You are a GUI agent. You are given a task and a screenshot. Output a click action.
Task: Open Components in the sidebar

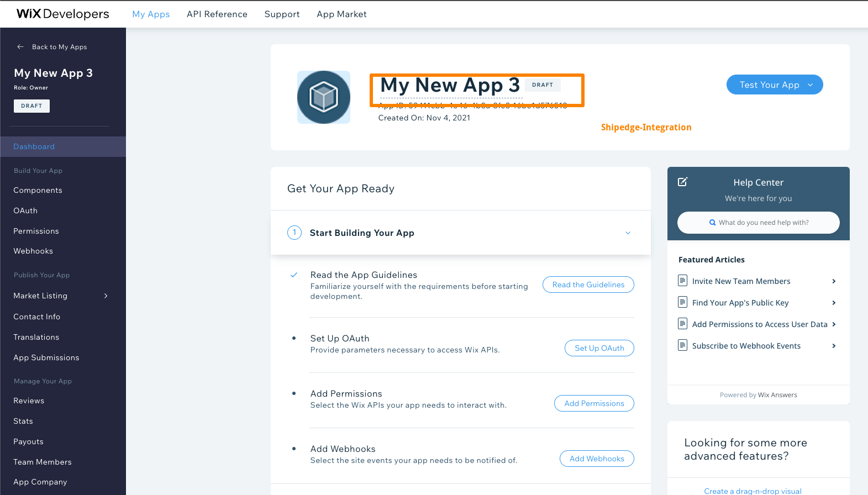coord(38,190)
